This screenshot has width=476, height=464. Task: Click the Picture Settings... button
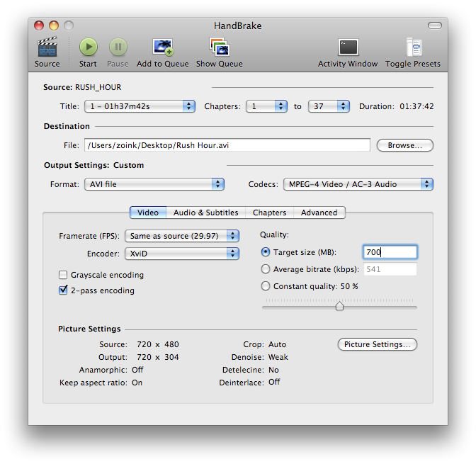pos(378,344)
